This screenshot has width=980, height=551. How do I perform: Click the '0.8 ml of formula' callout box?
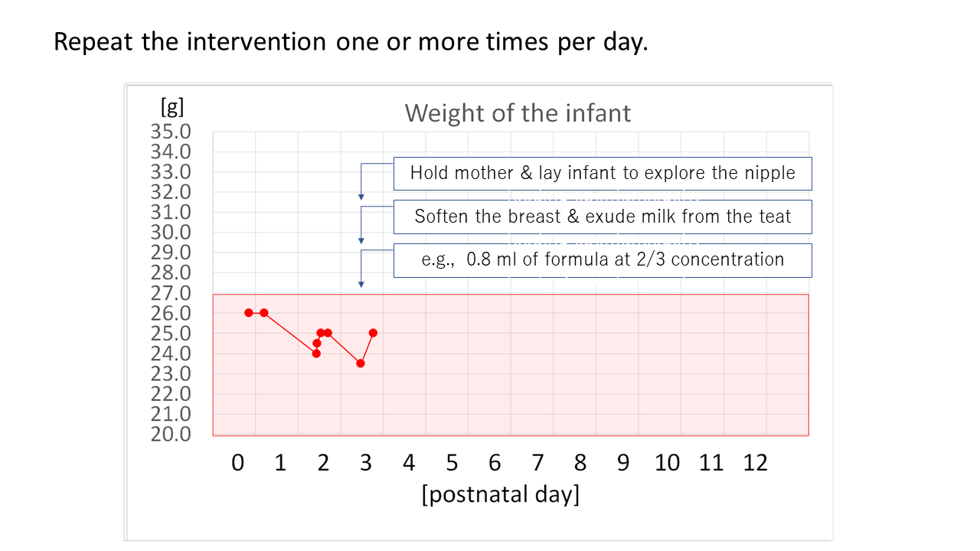(603, 259)
